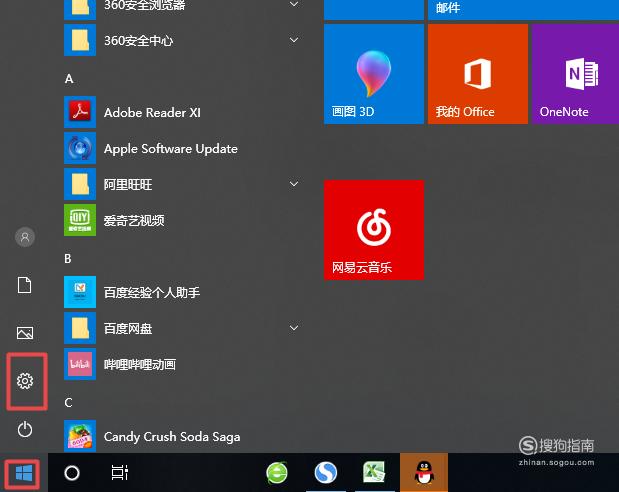Open the 邮件 tile
The height and width of the screenshot is (492, 619).
(523, 10)
